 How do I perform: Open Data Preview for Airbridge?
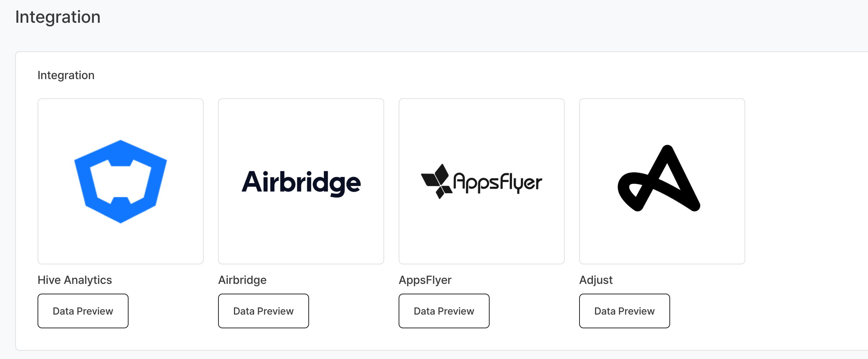point(264,311)
